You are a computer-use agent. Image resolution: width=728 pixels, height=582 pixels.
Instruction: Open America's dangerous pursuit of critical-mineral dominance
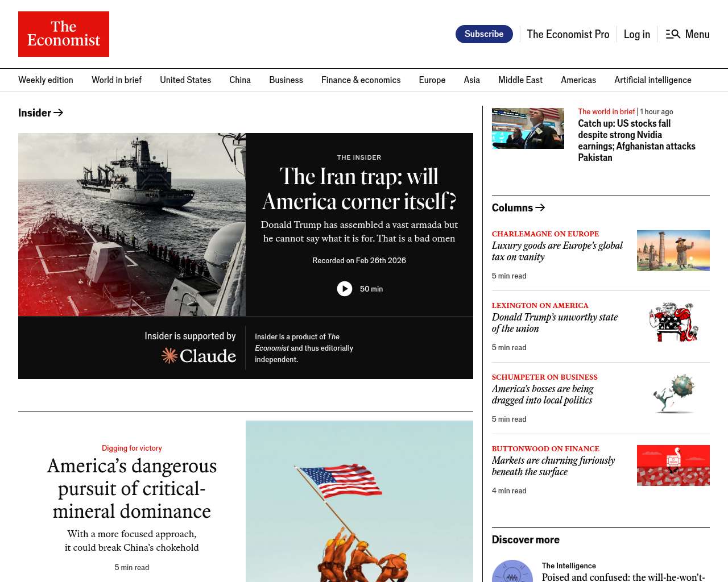pos(132,489)
